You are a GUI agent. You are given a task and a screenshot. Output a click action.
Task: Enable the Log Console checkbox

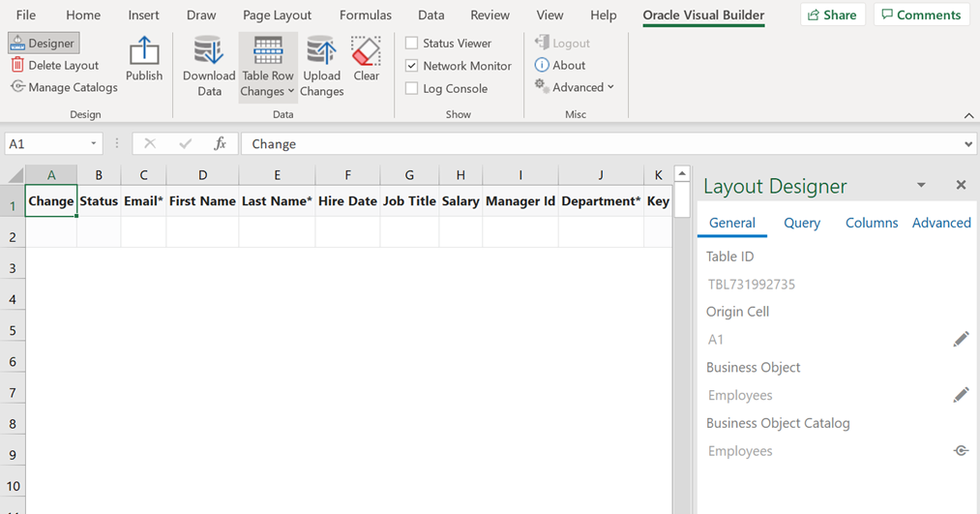click(x=411, y=88)
